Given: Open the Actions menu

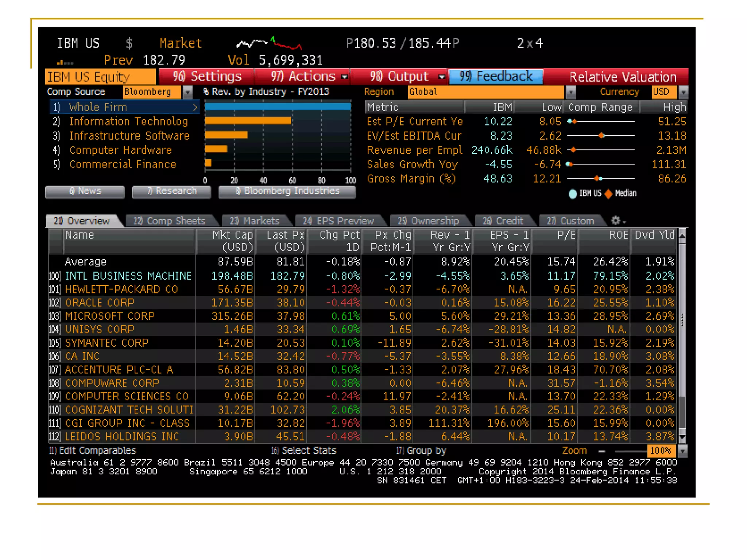Looking at the screenshot, I should point(303,77).
